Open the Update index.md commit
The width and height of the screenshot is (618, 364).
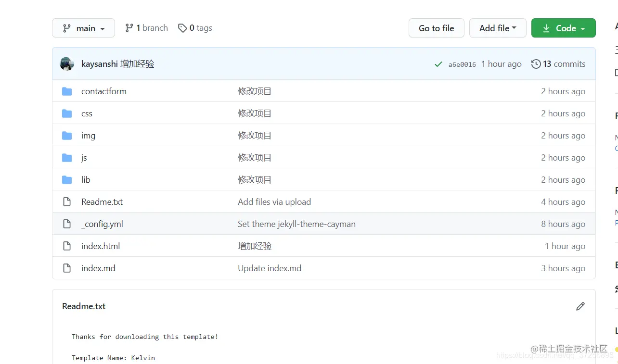click(x=270, y=268)
